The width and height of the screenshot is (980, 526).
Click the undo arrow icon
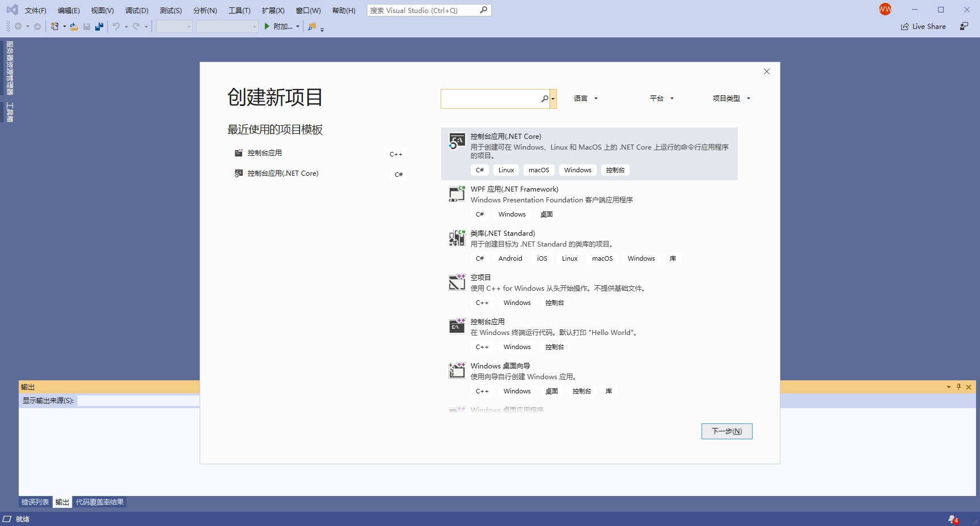[x=116, y=27]
